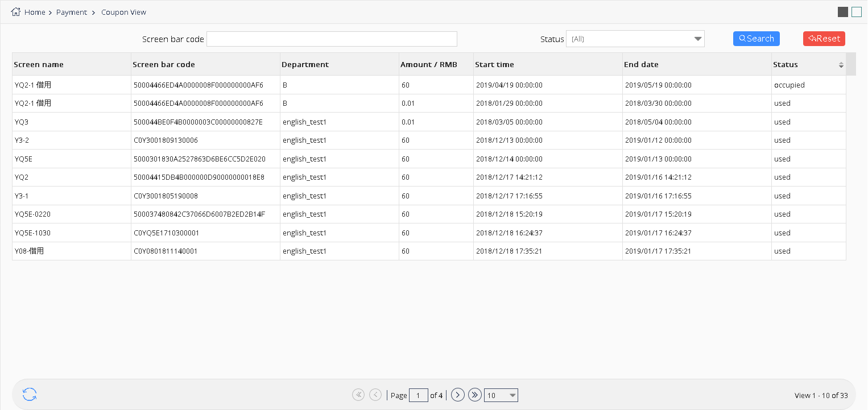Go to the previous page
Viewport: 868px width, 410px height.
[x=375, y=395]
